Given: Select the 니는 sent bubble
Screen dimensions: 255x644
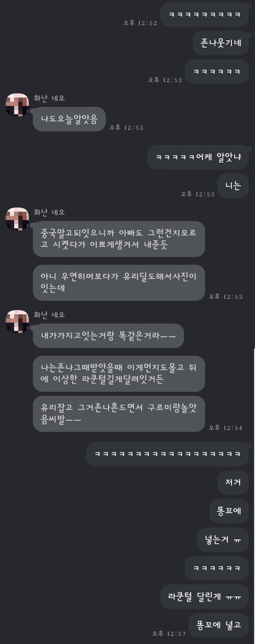Looking at the screenshot, I should [x=233, y=186].
